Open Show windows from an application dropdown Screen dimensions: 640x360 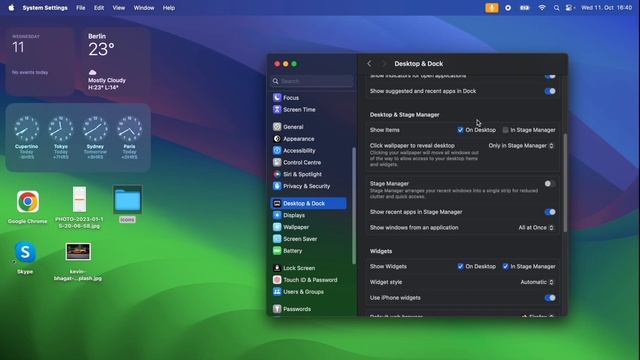(x=536, y=227)
